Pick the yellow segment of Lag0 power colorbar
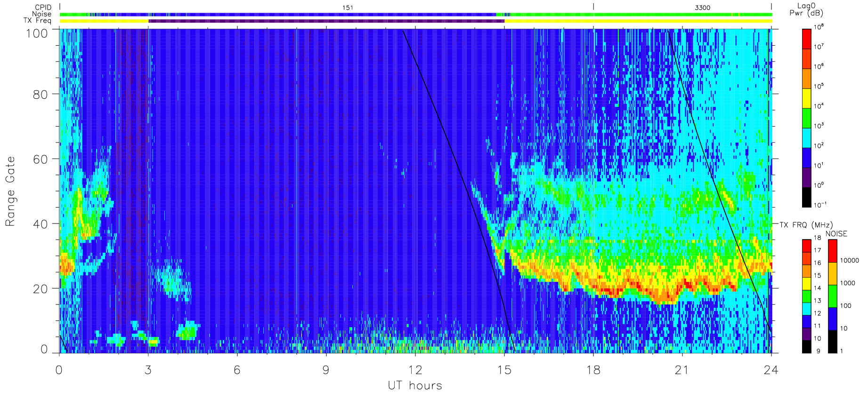 pyautogui.click(x=807, y=98)
